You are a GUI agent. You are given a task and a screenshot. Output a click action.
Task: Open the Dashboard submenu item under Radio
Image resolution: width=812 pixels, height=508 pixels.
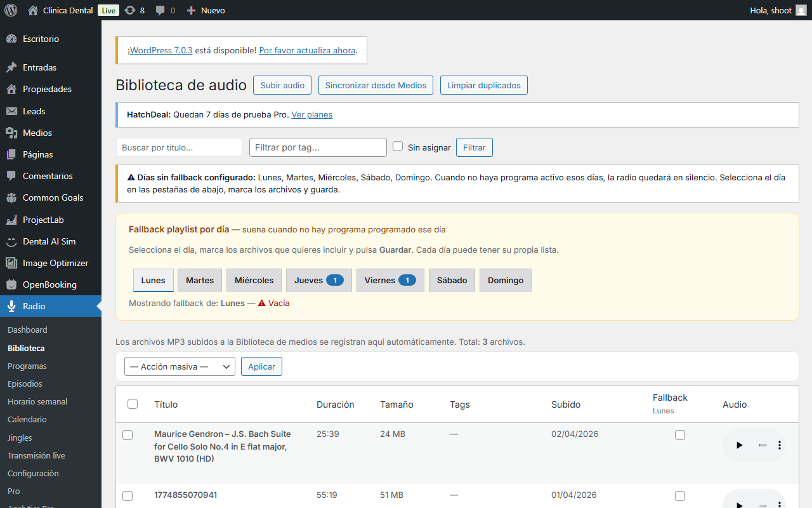[x=27, y=330]
